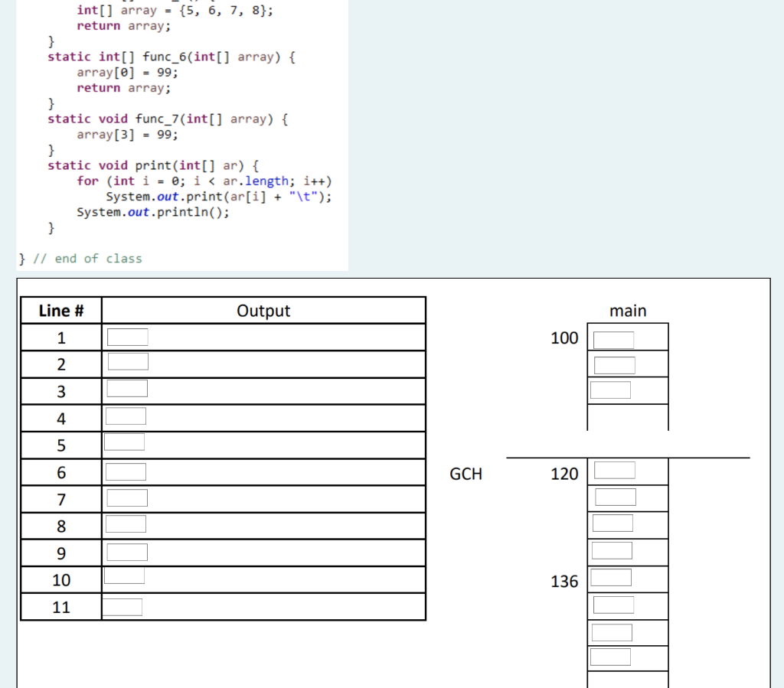Select the second main stack input box
Viewport: 784px width, 688px height.
click(x=615, y=365)
